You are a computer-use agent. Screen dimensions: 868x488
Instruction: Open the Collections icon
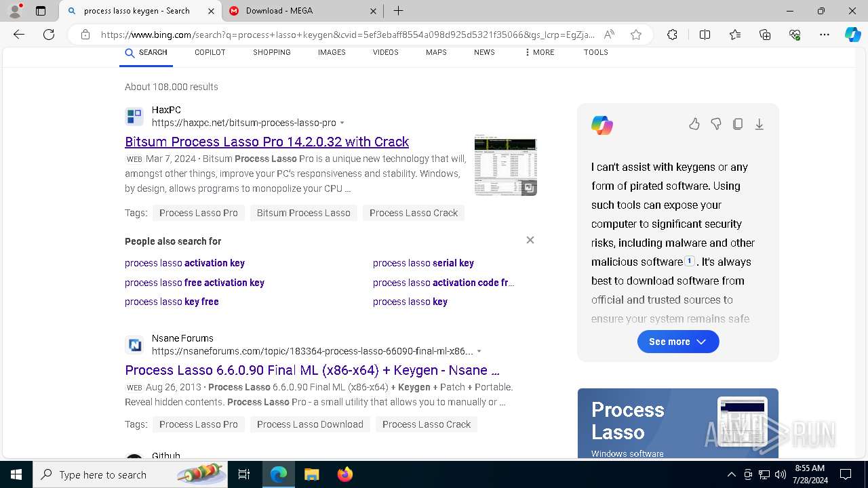point(765,35)
